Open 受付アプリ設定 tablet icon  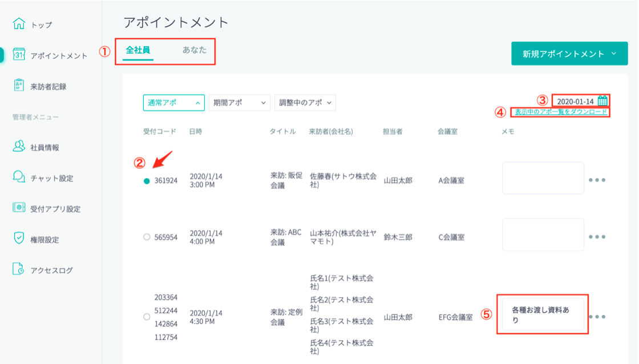[x=19, y=208]
